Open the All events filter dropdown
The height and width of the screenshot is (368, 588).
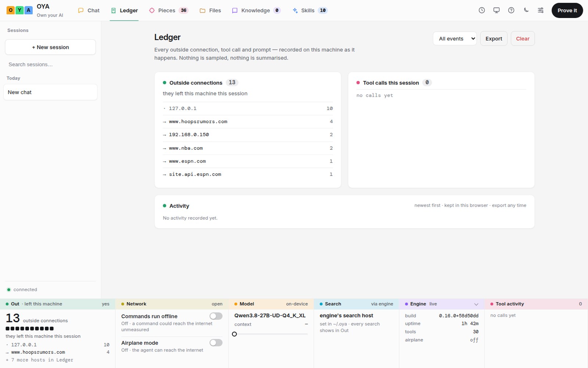click(x=455, y=39)
